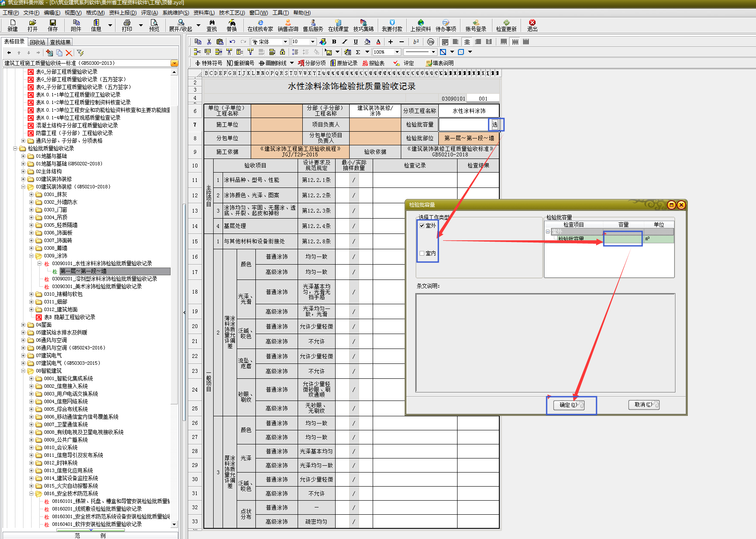The height and width of the screenshot is (539, 756).
Task: Center align text icon
Action: tap(467, 42)
